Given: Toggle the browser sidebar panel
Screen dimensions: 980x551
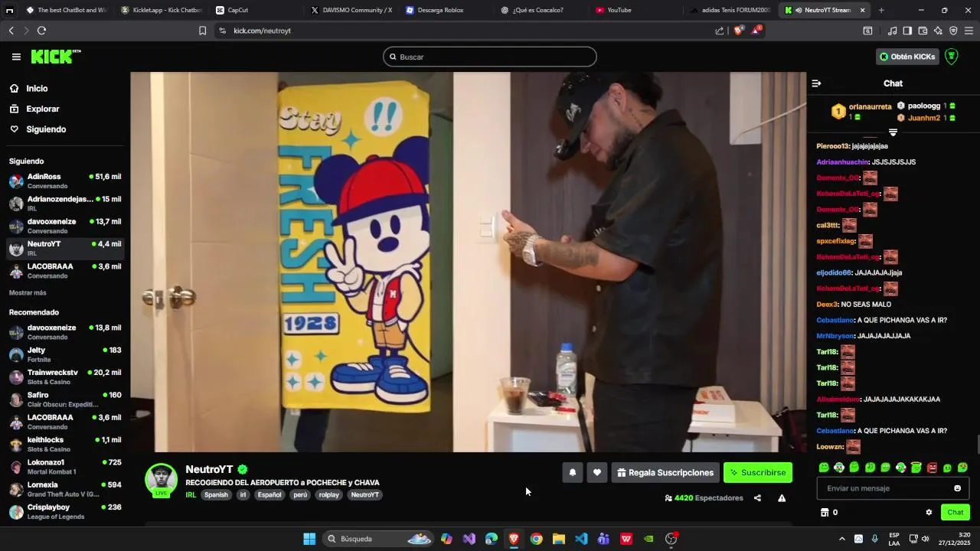Looking at the screenshot, I should (907, 31).
